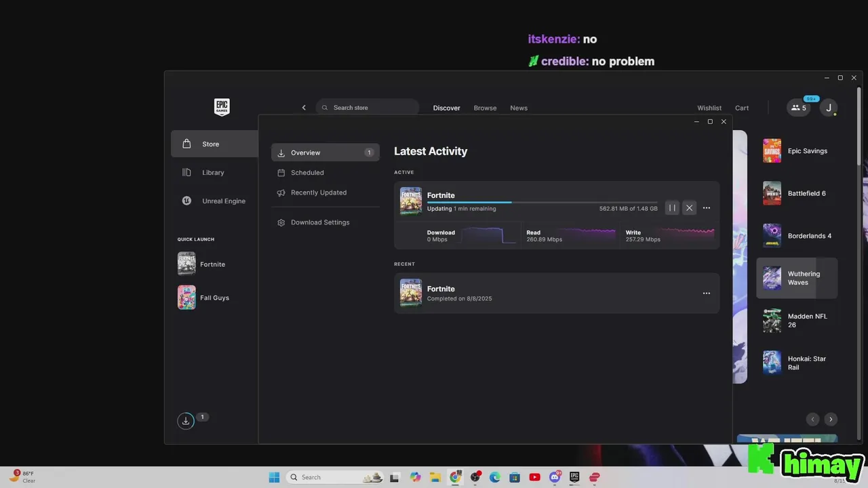Click 'Completed on 8/8/2025' text
This screenshot has width=868, height=488.
459,299
